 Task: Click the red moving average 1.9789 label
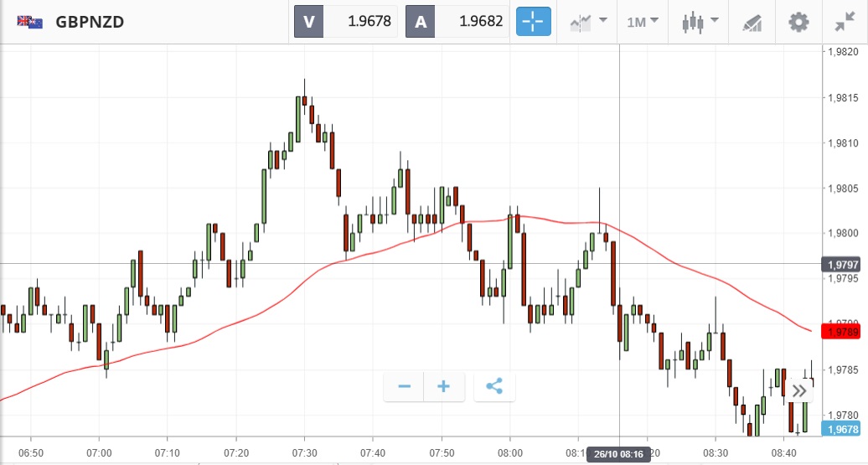click(x=841, y=333)
